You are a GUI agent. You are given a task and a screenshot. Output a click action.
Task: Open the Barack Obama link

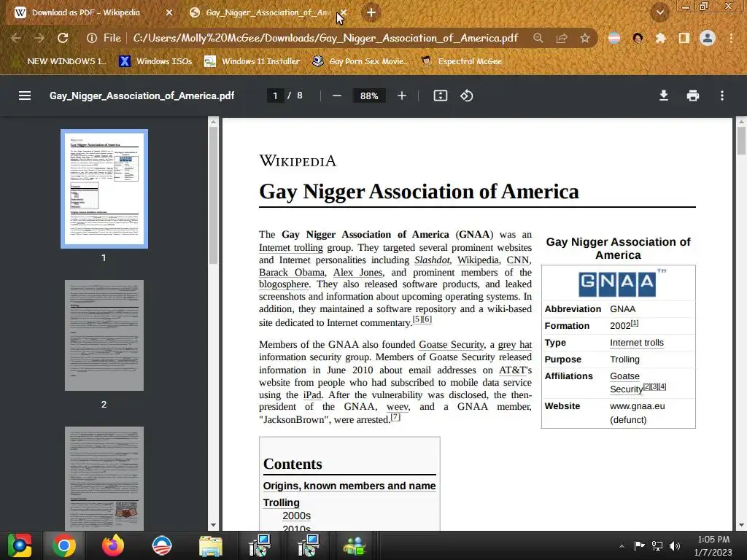292,273
